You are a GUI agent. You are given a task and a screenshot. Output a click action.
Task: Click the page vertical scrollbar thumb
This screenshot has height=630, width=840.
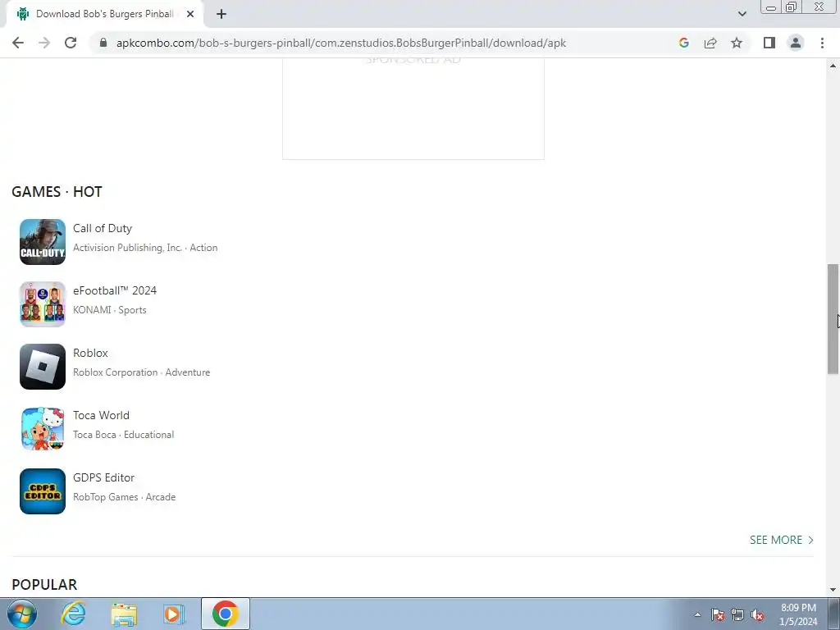[x=833, y=319]
